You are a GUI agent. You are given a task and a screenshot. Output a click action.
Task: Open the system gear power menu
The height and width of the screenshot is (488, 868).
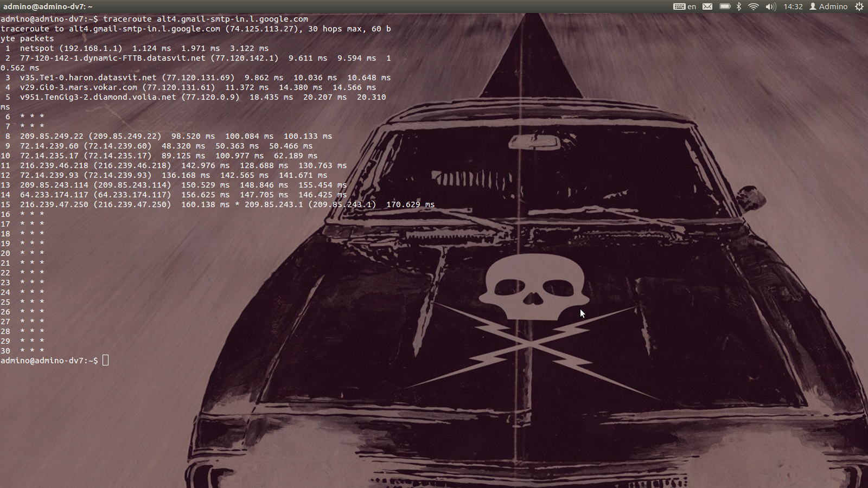pyautogui.click(x=859, y=7)
